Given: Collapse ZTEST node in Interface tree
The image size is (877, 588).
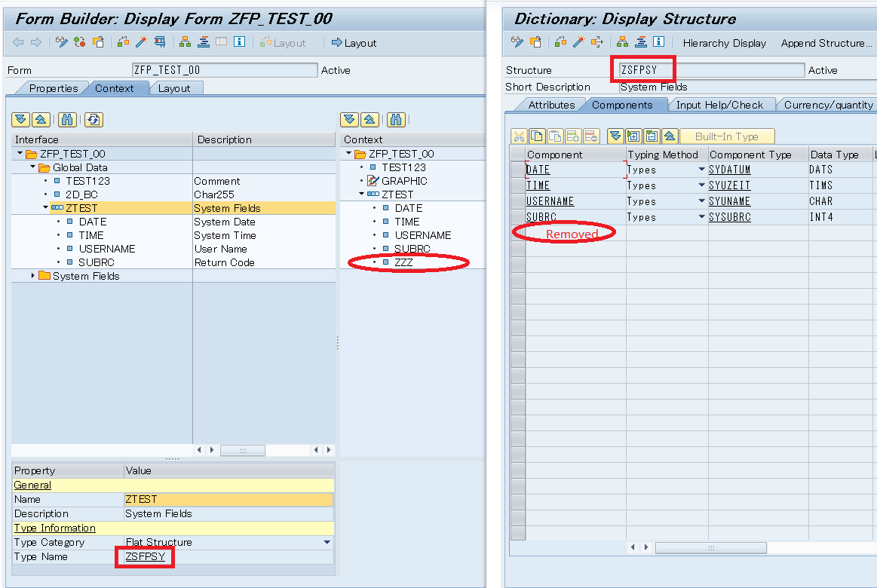Looking at the screenshot, I should coord(46,207).
